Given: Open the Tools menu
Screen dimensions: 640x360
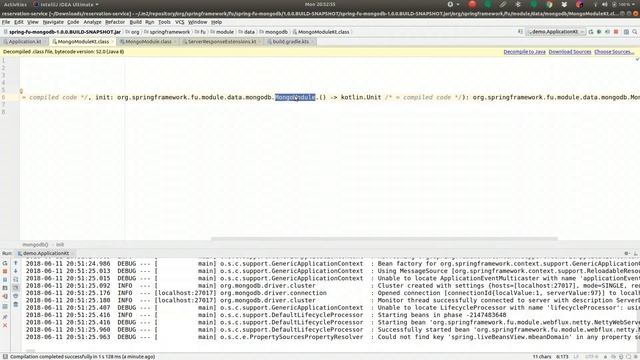Looking at the screenshot, I should pyautogui.click(x=164, y=22).
